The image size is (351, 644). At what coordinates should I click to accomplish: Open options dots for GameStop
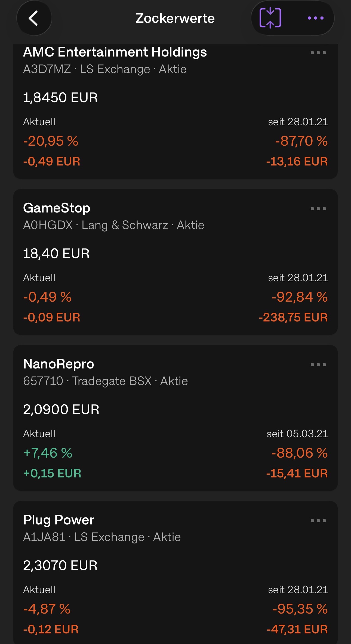318,209
